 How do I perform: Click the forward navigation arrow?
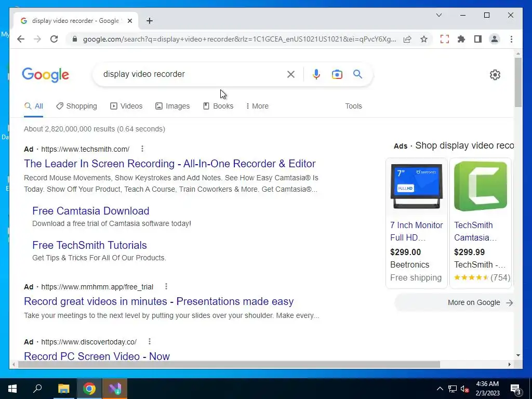pos(37,39)
